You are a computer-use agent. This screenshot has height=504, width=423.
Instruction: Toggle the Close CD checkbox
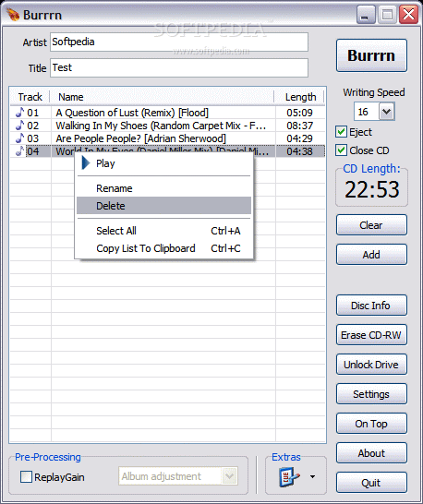pos(341,150)
